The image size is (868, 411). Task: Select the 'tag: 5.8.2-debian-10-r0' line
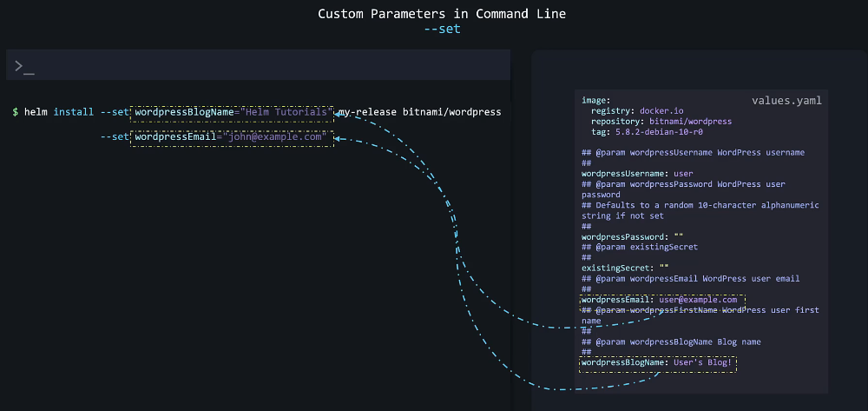tap(648, 132)
